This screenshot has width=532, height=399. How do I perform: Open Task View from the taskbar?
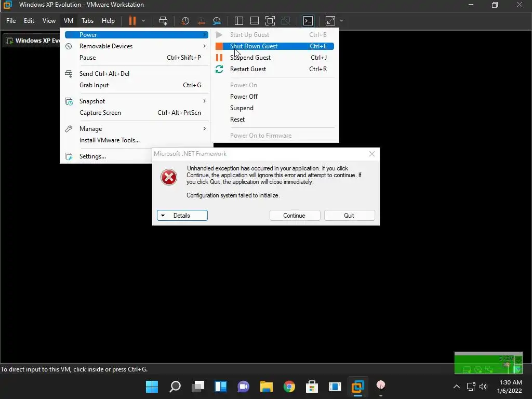tap(198, 387)
